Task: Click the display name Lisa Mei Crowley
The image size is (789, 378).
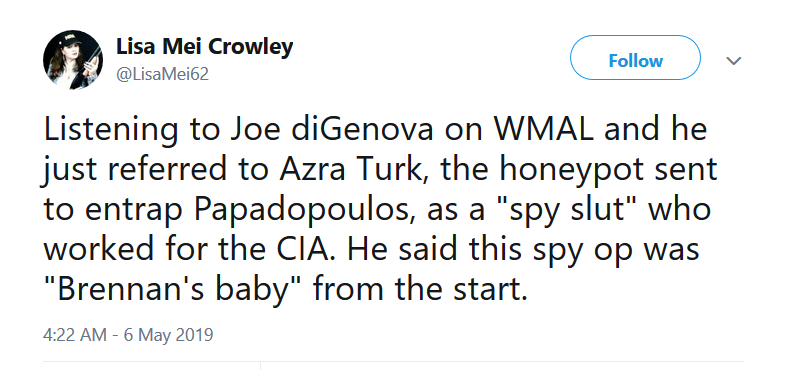Action: pos(204,47)
